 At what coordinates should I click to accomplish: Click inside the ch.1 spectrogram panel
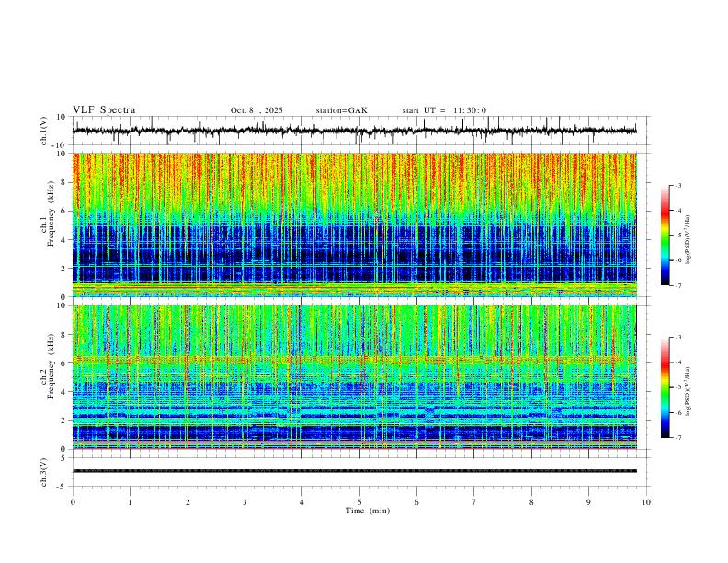coord(354,224)
